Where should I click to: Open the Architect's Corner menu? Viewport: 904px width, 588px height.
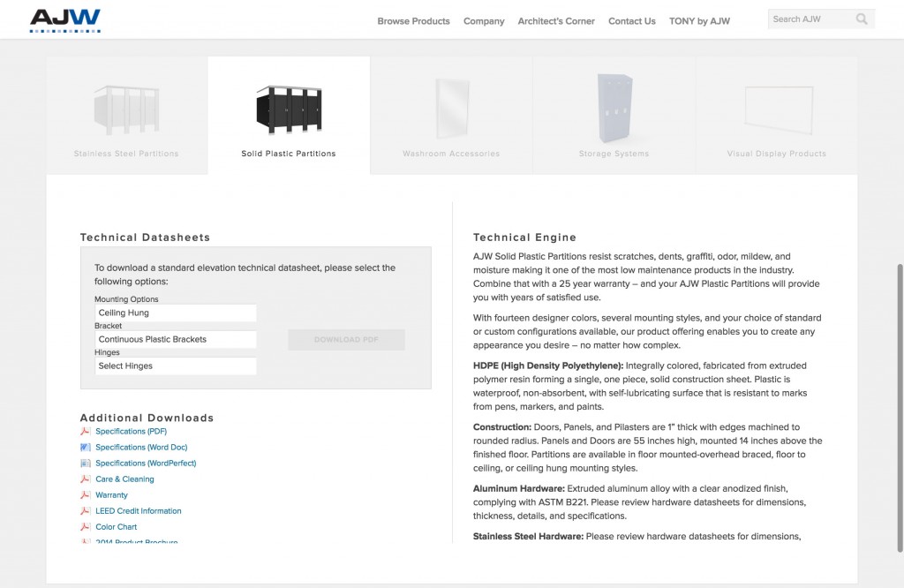point(556,21)
